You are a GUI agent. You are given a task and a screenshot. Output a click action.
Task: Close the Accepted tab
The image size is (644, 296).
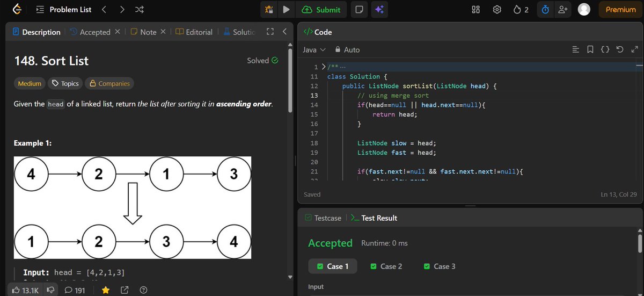tap(118, 32)
